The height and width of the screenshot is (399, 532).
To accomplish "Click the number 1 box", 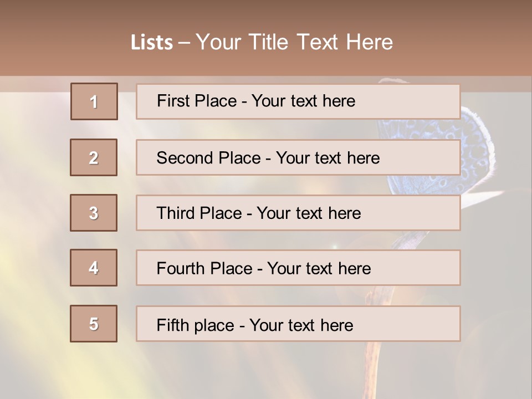I will pos(94,101).
